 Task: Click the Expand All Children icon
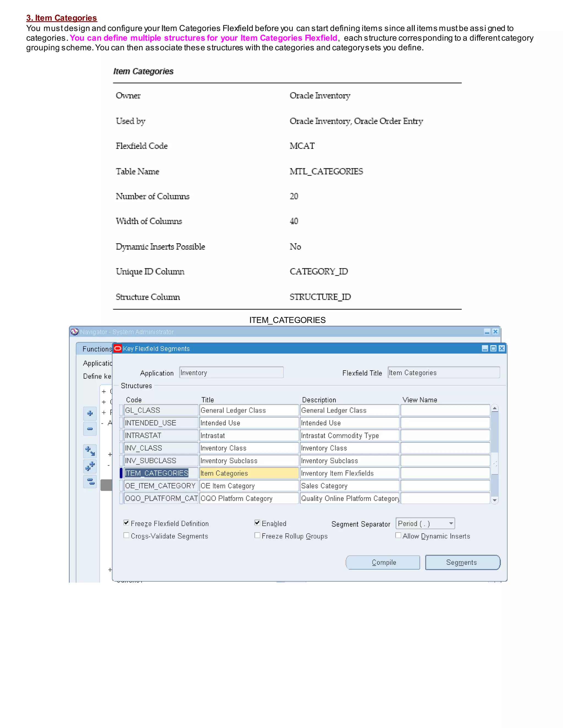[x=90, y=451]
